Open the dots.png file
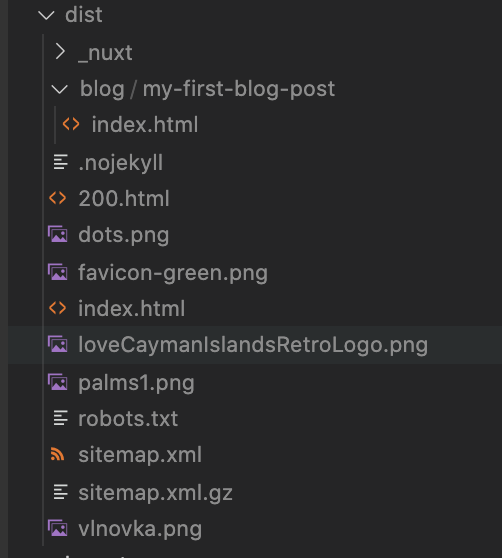Image resolution: width=502 pixels, height=558 pixels. (123, 235)
